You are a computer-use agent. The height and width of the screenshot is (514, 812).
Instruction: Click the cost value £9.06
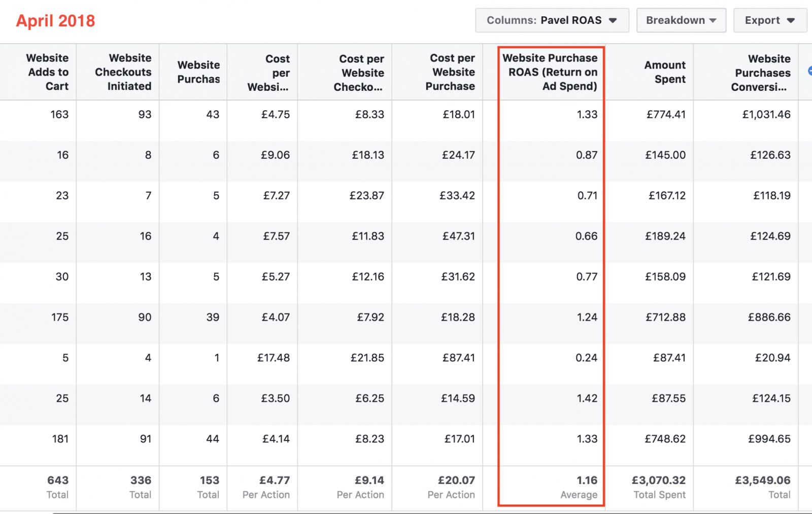point(275,155)
